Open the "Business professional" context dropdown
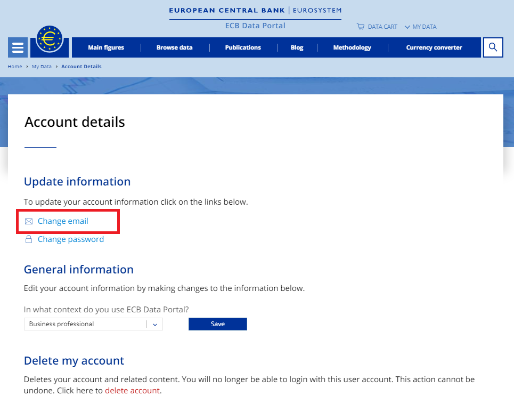This screenshot has height=420, width=514. (x=85, y=324)
